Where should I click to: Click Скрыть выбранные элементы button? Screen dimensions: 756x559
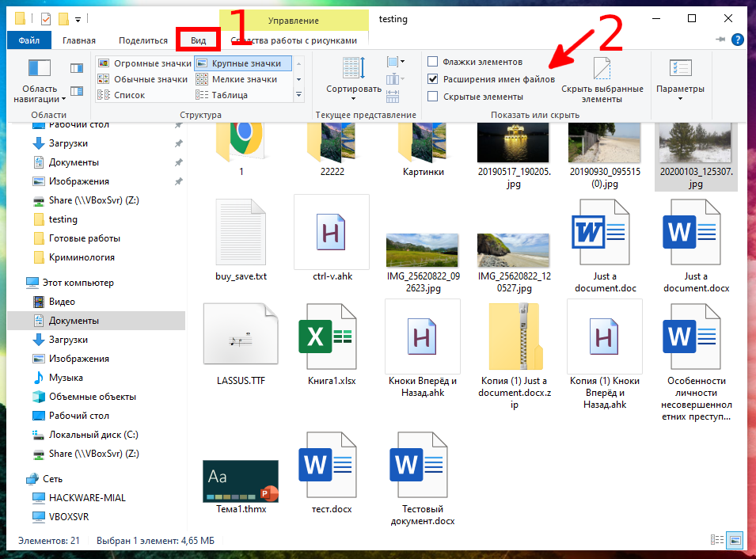[x=602, y=80]
